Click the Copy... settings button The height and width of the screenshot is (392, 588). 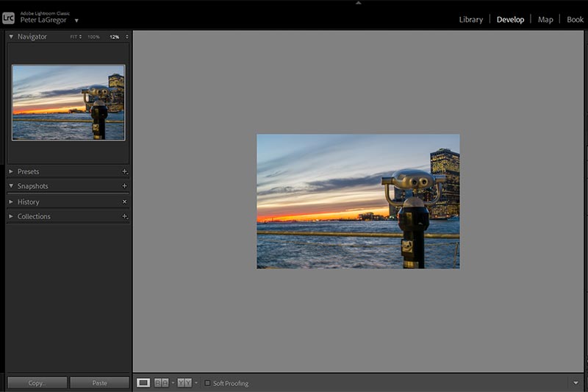(x=37, y=383)
